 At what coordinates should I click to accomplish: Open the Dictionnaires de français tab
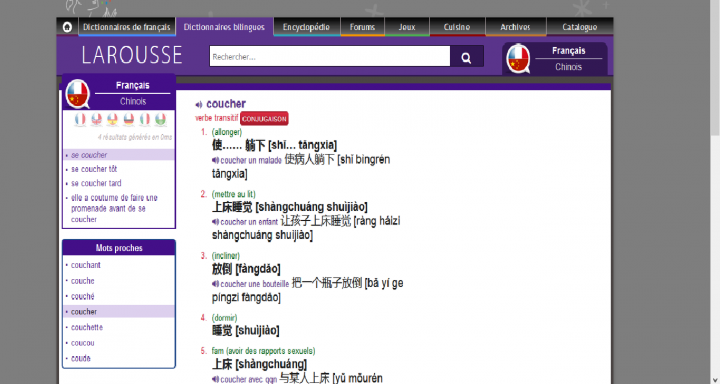coord(127,27)
